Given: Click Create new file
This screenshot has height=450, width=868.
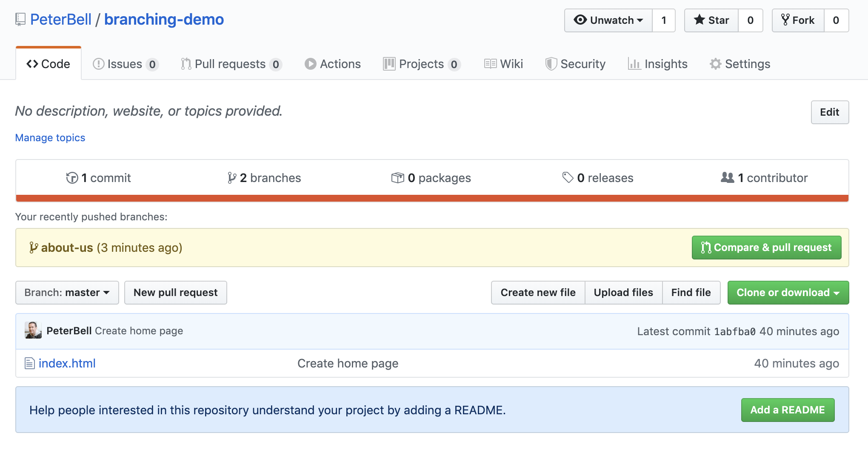Looking at the screenshot, I should click(538, 293).
